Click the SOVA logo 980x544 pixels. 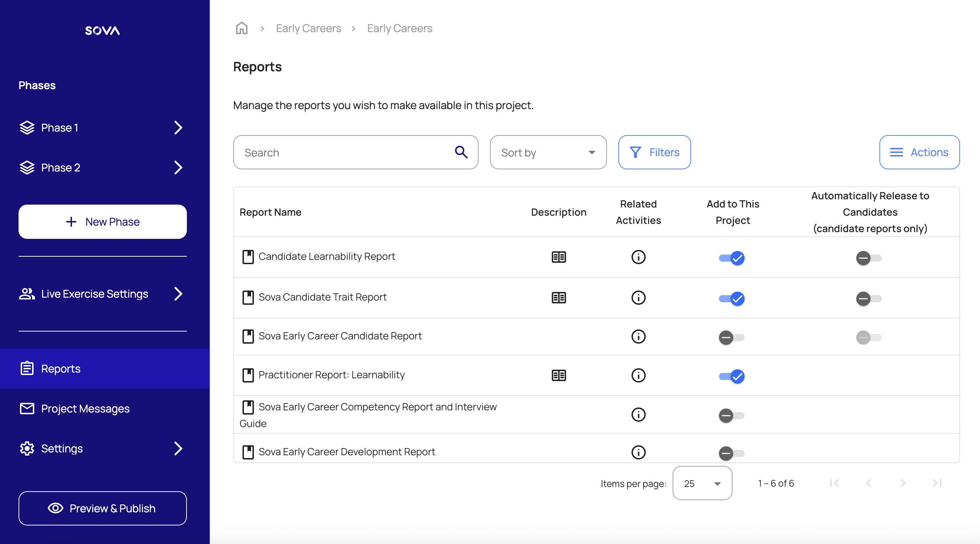[x=102, y=30]
